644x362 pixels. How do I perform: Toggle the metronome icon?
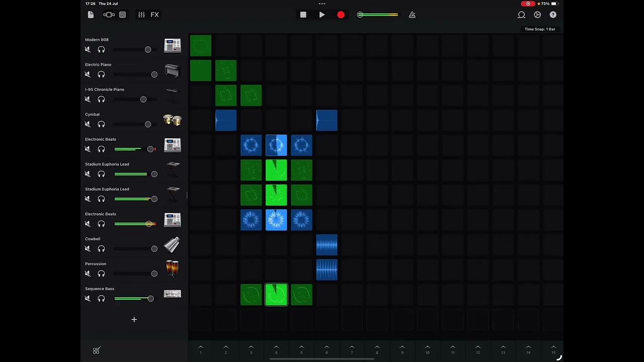coord(412,15)
